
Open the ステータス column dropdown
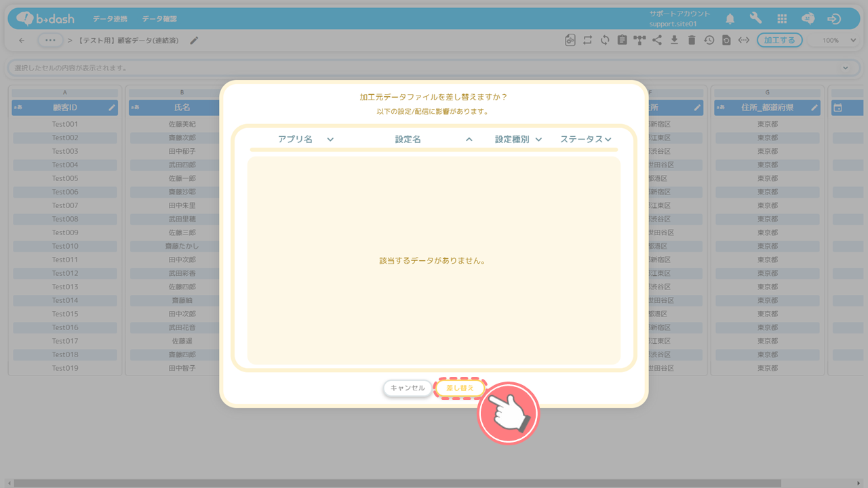(x=608, y=140)
